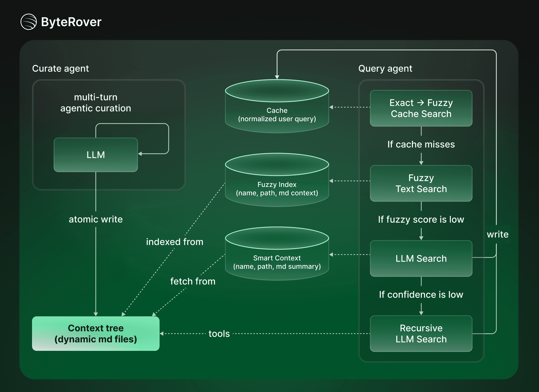Select the Exact Fuzzy Cache Search box
This screenshot has height=392, width=539.
pyautogui.click(x=421, y=108)
